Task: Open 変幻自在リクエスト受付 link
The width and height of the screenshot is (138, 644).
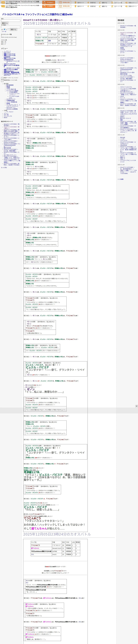Action: click(x=13, y=68)
